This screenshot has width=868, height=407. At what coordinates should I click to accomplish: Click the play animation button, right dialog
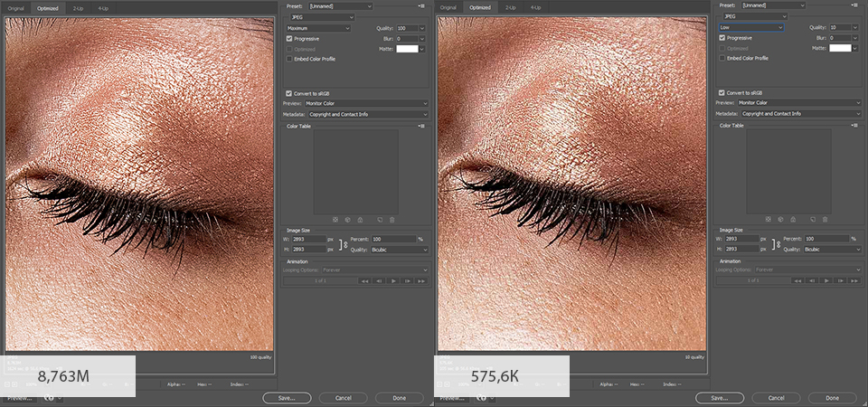(826, 280)
